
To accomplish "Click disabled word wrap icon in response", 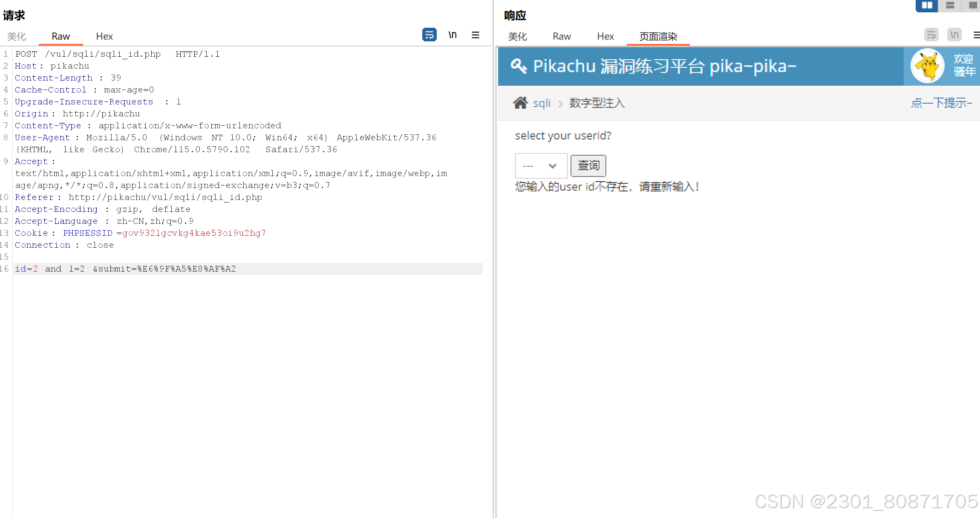I will click(931, 35).
